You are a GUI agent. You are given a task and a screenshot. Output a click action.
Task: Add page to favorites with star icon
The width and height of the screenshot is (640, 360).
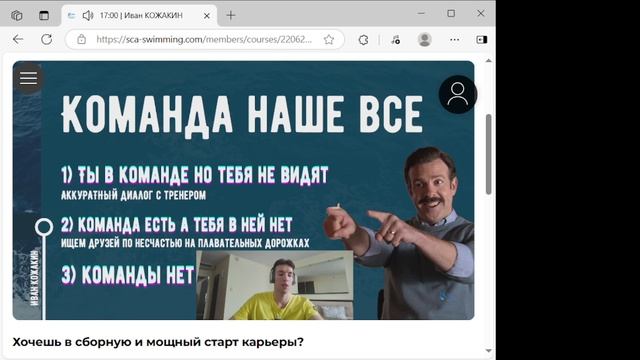pos(329,40)
